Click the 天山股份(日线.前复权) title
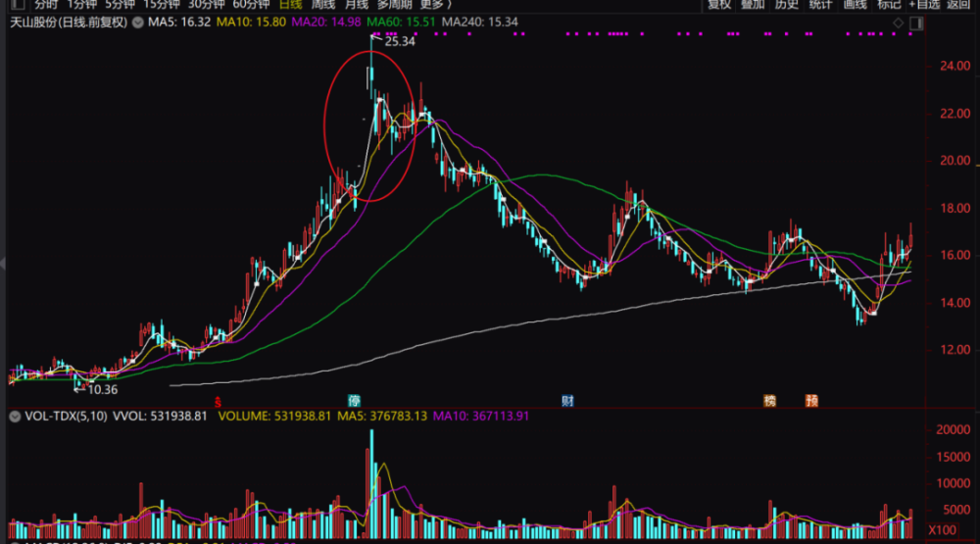 69,22
